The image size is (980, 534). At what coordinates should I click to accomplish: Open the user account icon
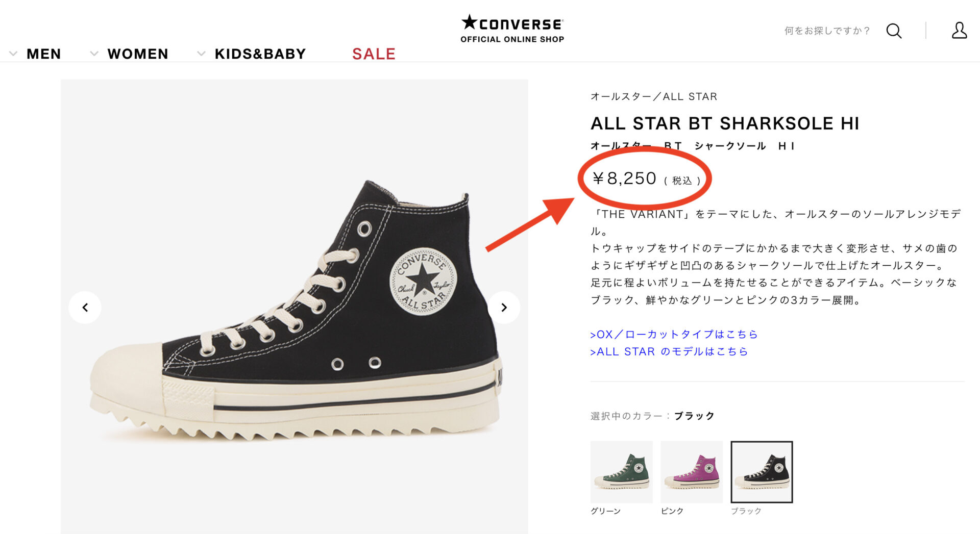coord(959,31)
